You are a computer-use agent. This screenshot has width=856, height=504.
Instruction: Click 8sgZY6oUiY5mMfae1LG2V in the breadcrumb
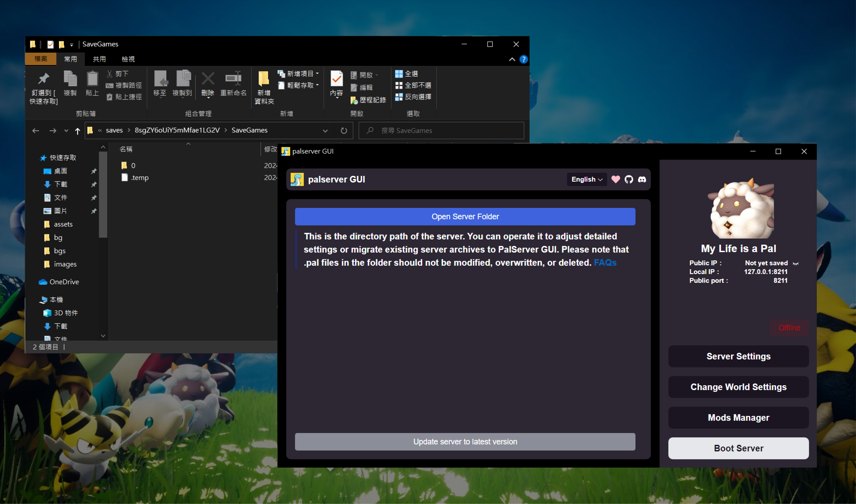(x=177, y=130)
